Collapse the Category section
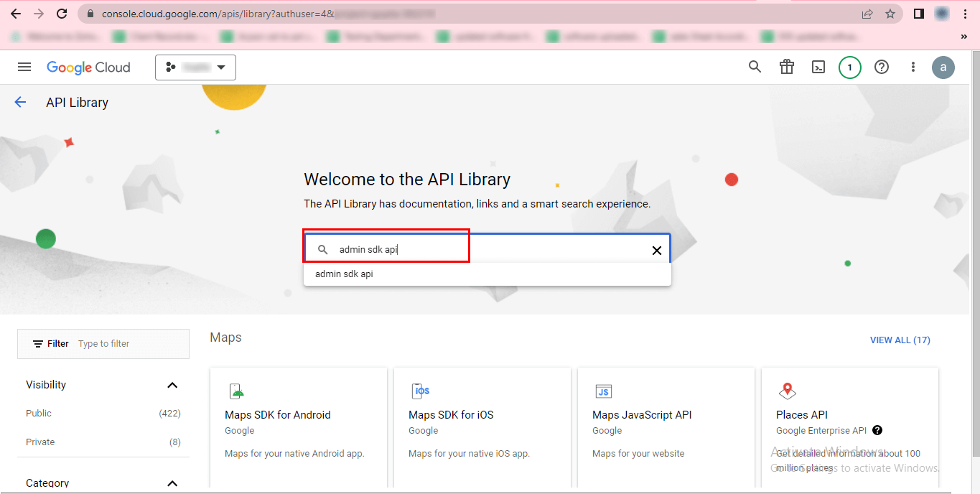This screenshot has width=980, height=494. pyautogui.click(x=172, y=483)
